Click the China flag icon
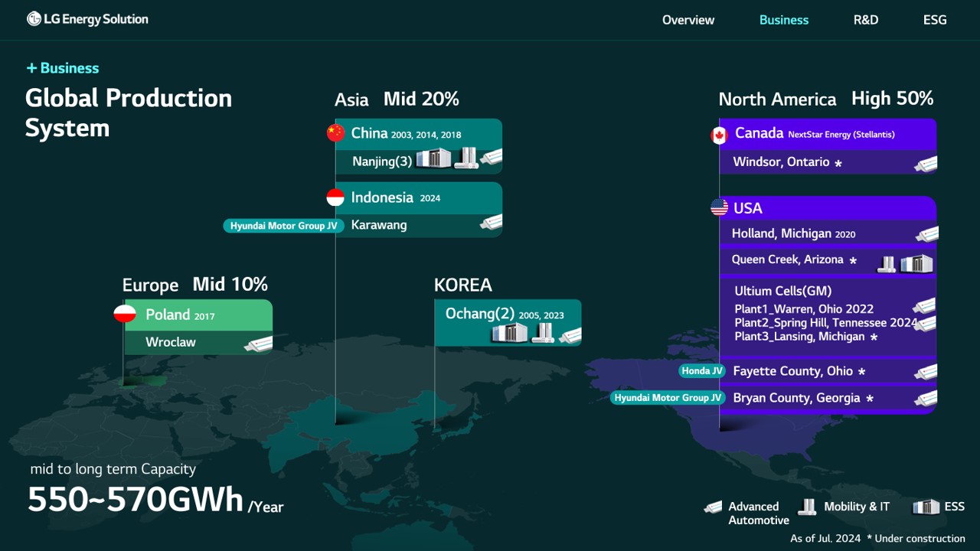This screenshot has width=980, height=551. 335,133
